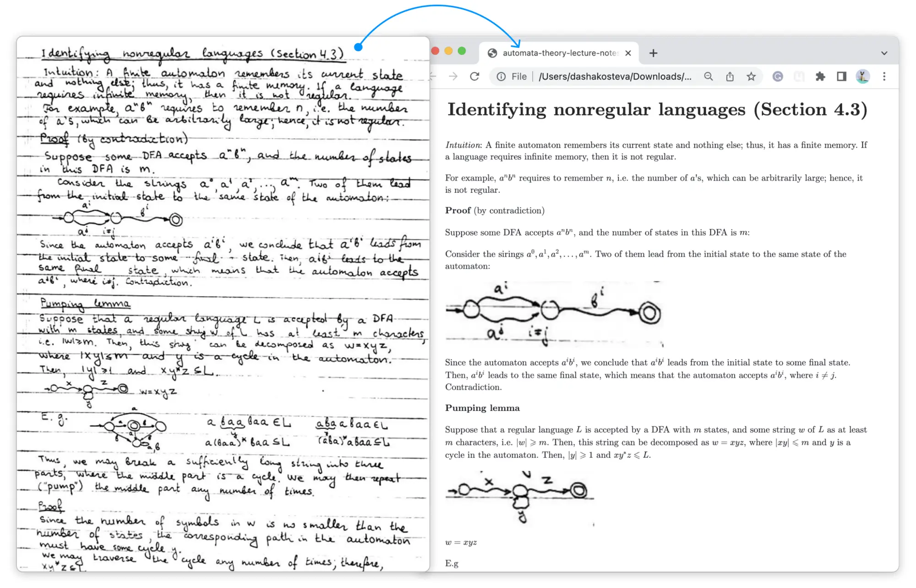View site information via the info icon

[501, 76]
